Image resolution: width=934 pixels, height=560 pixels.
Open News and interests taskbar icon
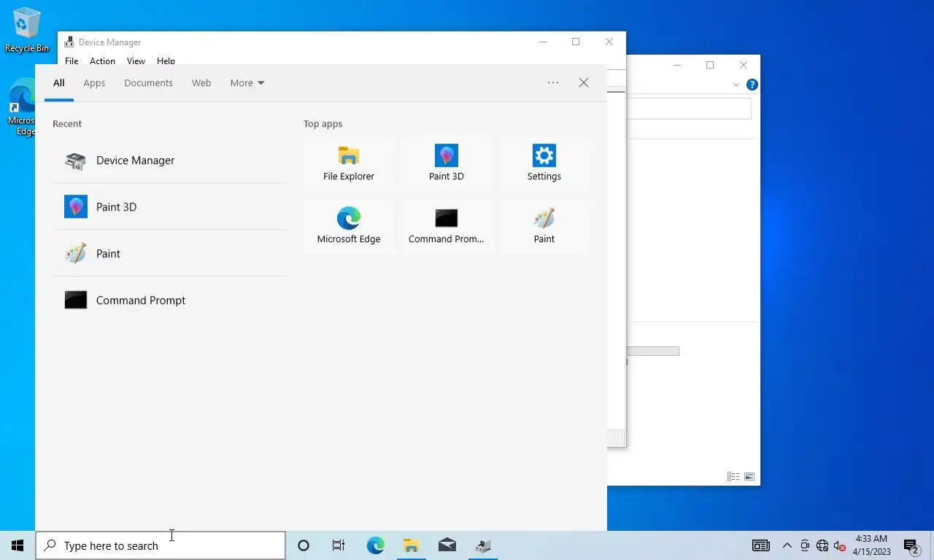[761, 545]
